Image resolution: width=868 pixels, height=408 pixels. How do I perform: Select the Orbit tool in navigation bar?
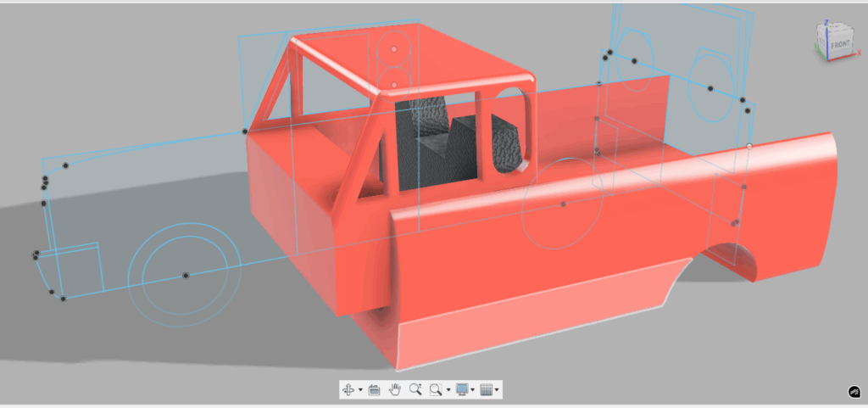coord(348,389)
